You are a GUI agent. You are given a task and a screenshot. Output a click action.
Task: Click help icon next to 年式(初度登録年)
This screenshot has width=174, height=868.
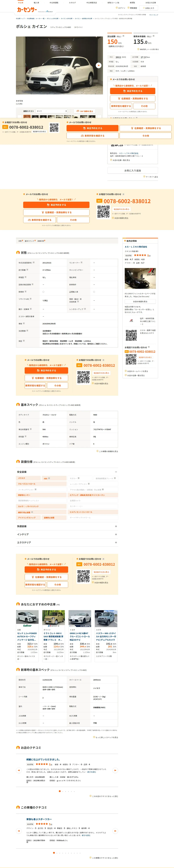33,262
